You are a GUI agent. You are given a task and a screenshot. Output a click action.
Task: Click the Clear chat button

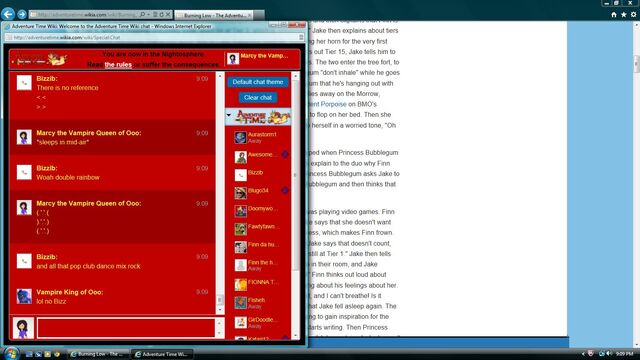258,98
